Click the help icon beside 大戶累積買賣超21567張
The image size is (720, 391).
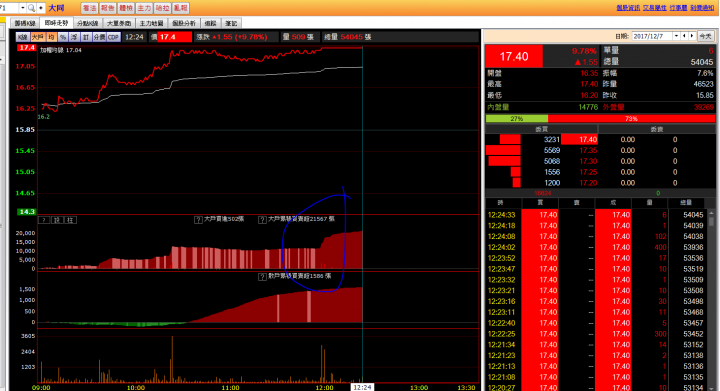262,220
